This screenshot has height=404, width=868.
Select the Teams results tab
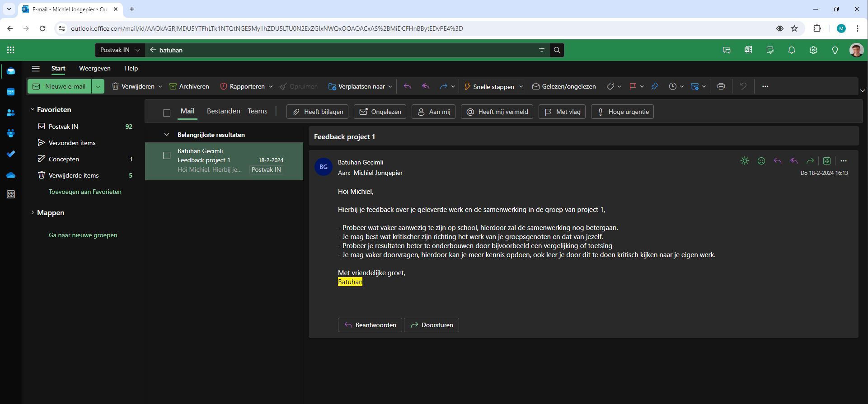click(258, 111)
